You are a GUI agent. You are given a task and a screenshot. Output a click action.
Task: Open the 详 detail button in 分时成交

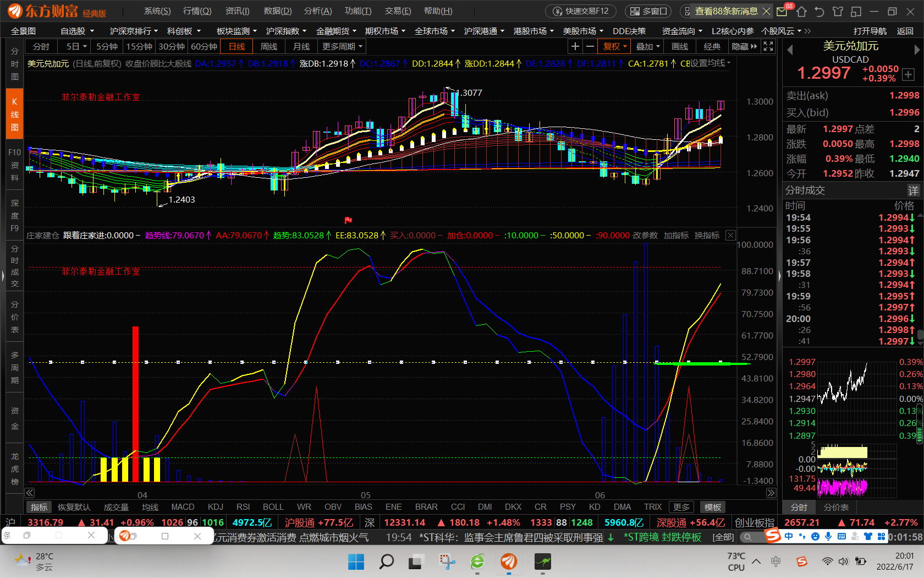coord(914,190)
